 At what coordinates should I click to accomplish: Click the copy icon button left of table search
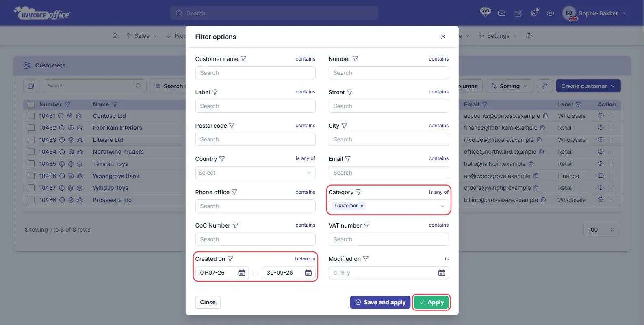click(31, 86)
